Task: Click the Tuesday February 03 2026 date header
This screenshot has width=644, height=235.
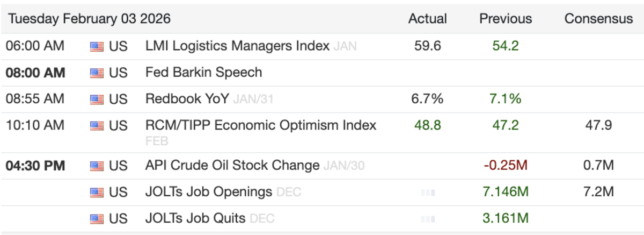Action: click(x=89, y=19)
